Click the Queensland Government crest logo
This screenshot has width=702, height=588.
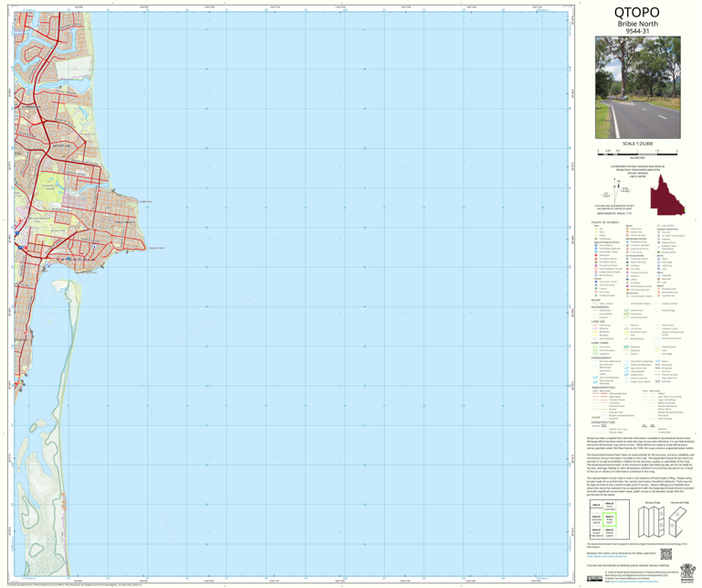[x=687, y=572]
